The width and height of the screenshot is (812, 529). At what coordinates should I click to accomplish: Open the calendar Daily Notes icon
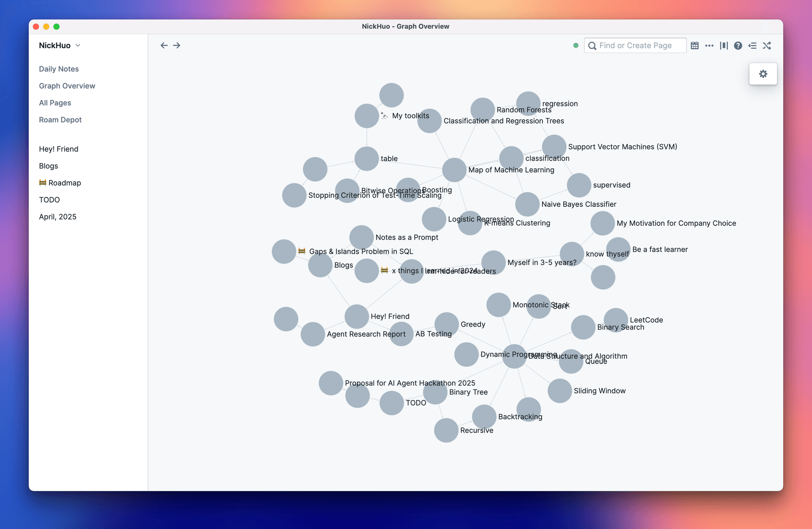click(x=694, y=45)
